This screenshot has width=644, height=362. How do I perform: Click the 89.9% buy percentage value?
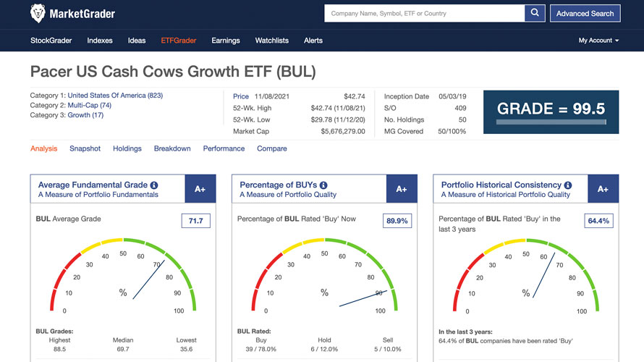pyautogui.click(x=397, y=221)
